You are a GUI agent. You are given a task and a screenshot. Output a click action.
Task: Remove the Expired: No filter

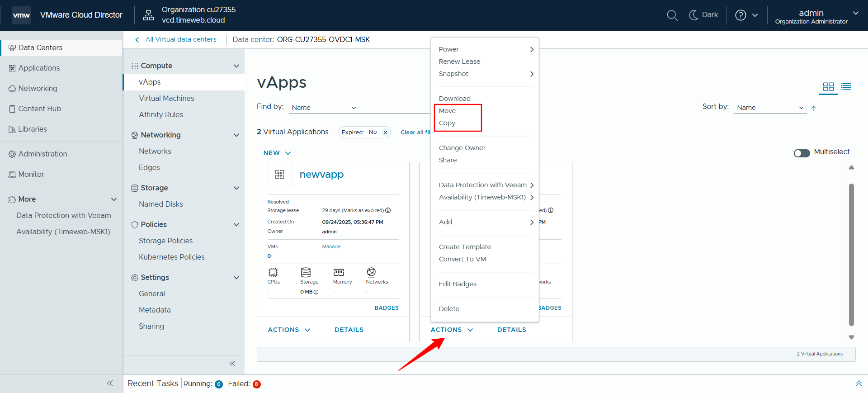(385, 132)
